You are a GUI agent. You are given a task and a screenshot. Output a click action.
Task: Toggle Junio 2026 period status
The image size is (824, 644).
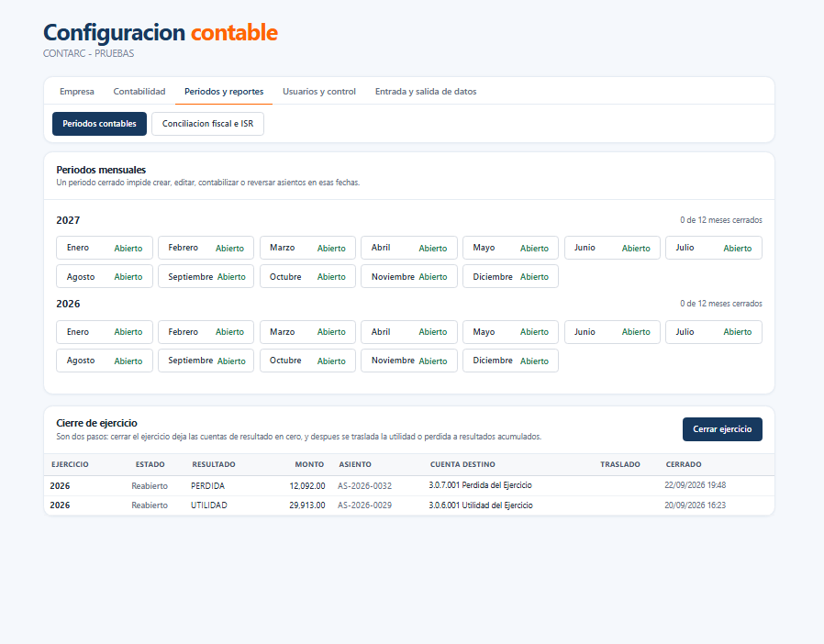612,332
